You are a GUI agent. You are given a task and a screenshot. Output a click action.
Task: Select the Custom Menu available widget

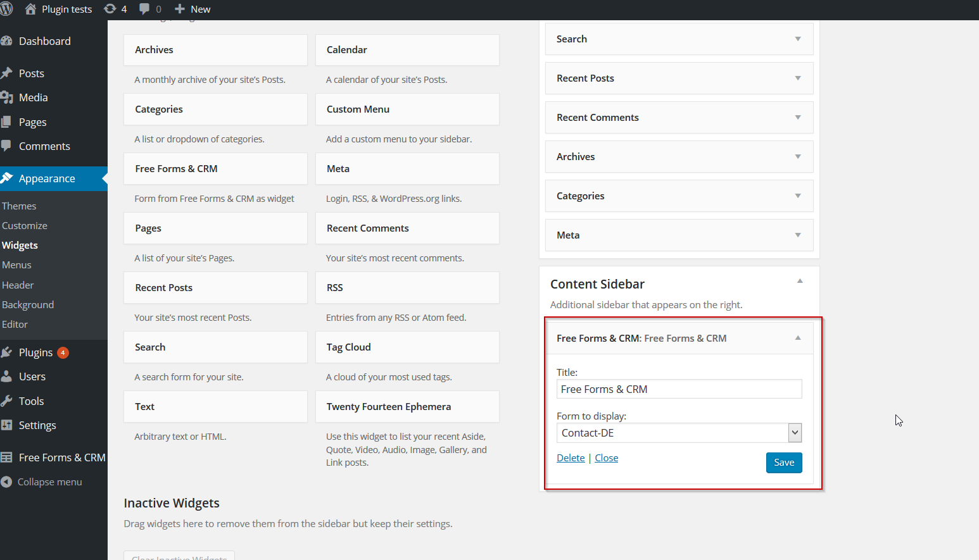click(407, 109)
